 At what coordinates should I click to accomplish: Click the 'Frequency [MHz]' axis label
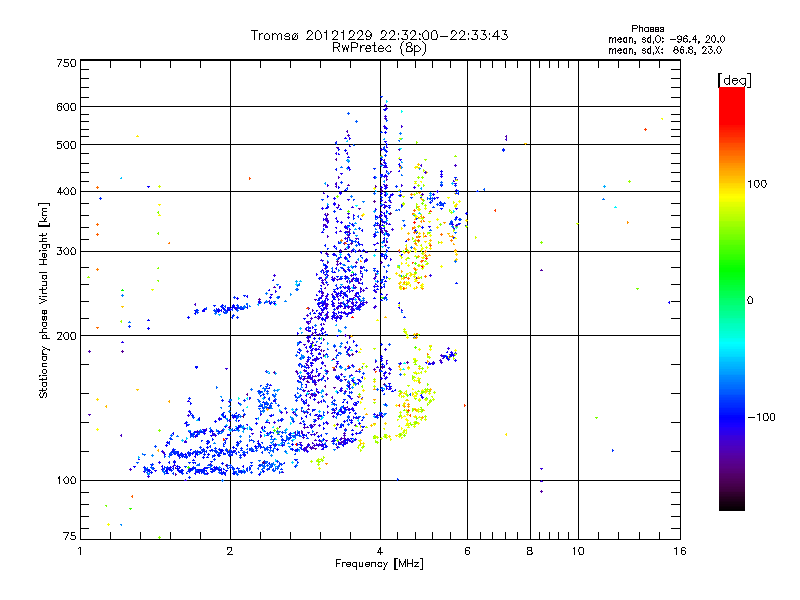(379, 564)
